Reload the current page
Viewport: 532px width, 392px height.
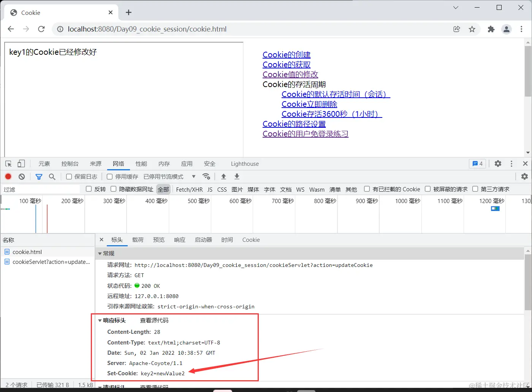point(41,29)
